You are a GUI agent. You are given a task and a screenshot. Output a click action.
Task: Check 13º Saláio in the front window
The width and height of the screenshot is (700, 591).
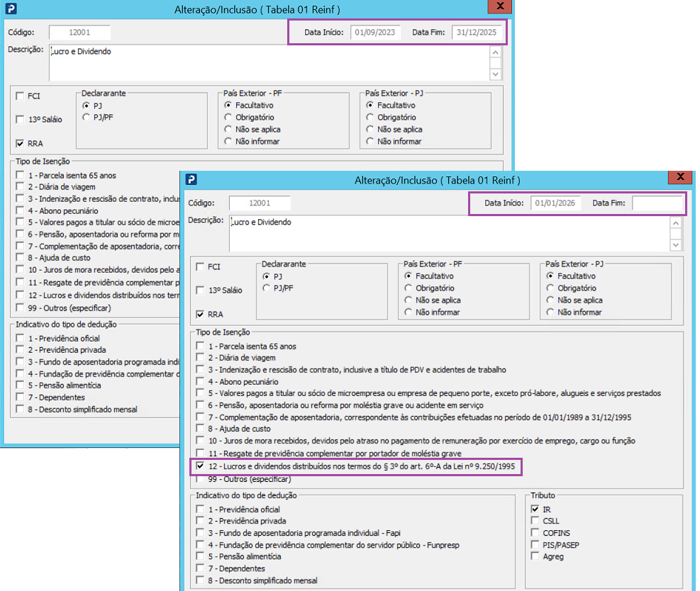(200, 291)
